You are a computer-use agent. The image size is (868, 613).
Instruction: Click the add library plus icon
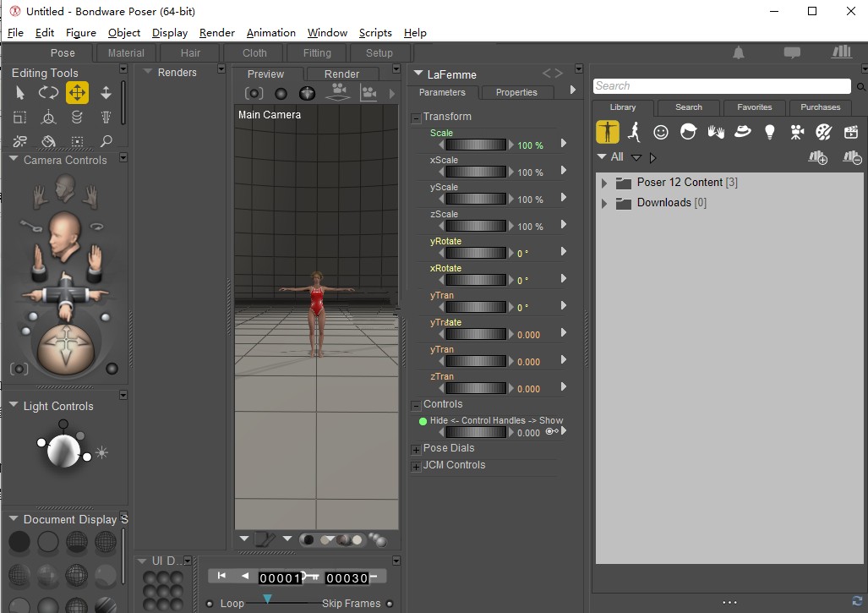pos(817,158)
